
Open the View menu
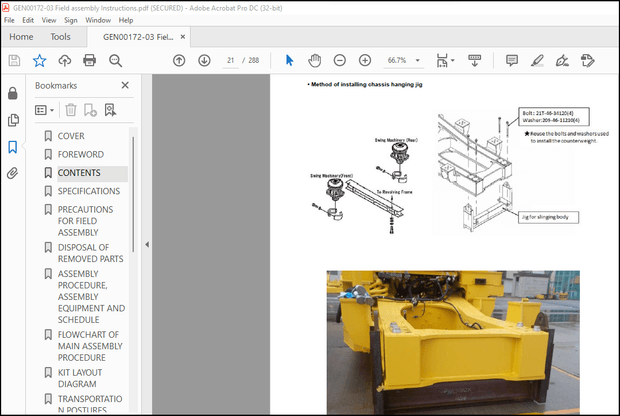click(x=49, y=20)
